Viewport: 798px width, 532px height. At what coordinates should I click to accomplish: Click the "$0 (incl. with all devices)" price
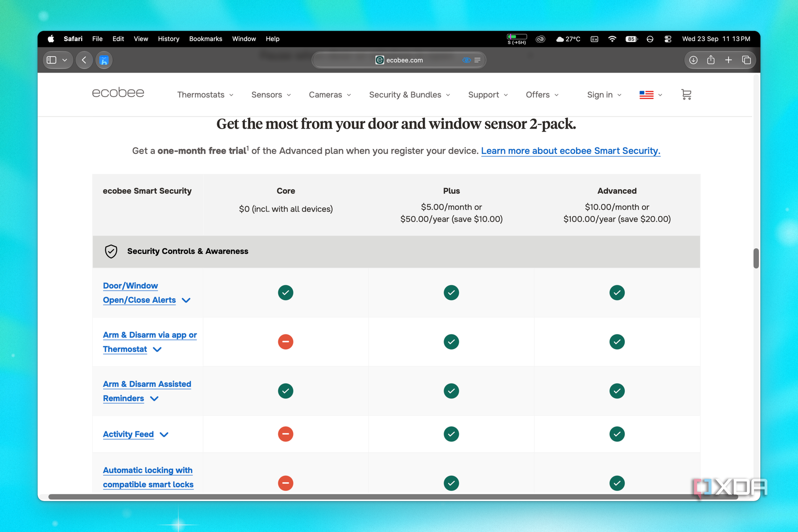coord(286,209)
